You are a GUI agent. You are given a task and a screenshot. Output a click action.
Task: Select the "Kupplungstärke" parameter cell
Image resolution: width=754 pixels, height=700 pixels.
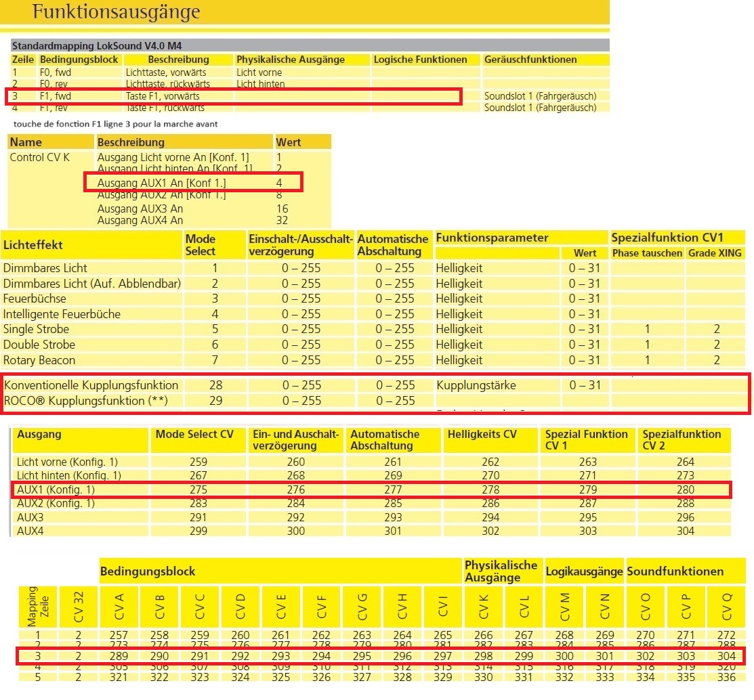476,385
